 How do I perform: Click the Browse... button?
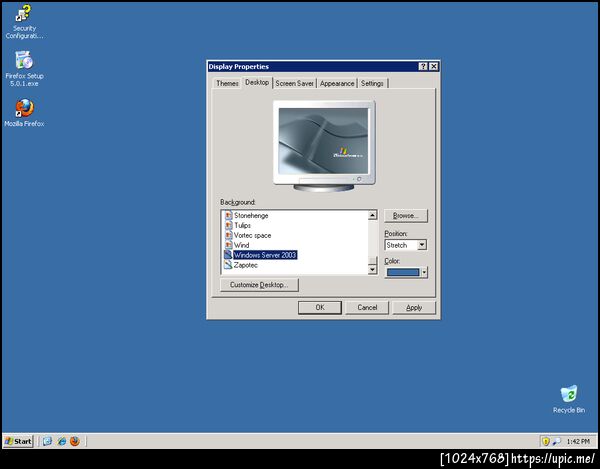[x=406, y=216]
